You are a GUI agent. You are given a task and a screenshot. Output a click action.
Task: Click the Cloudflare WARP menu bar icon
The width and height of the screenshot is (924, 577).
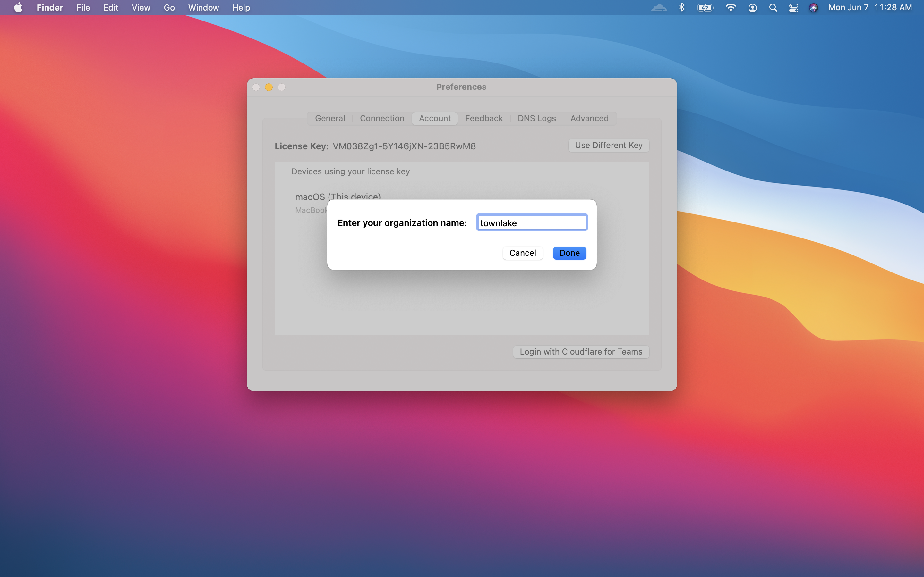[813, 8]
